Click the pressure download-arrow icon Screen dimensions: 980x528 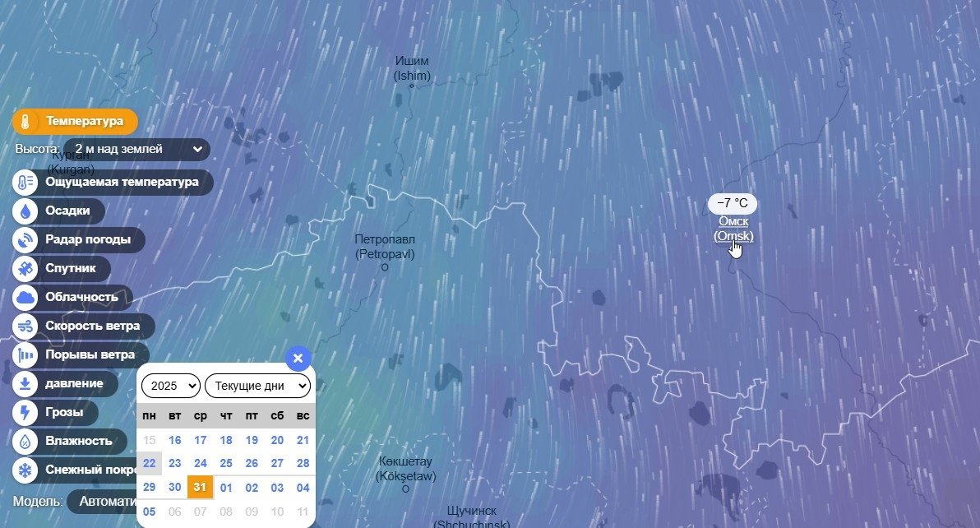[x=25, y=383]
